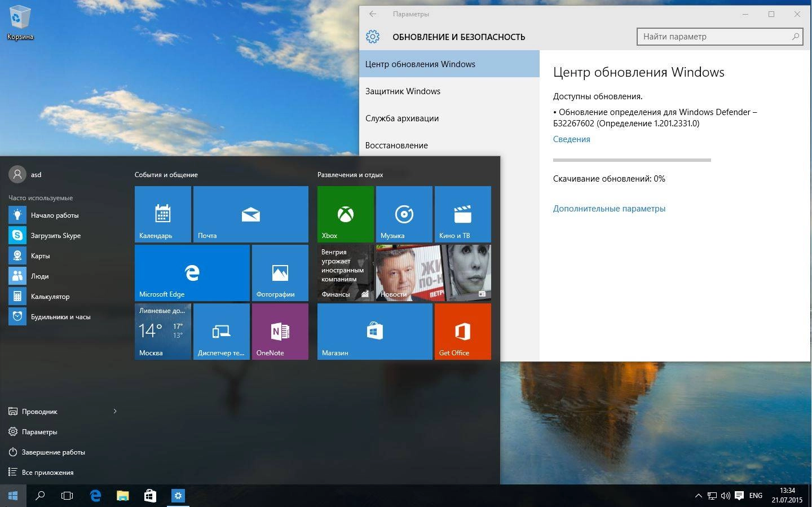
Task: Open the Store tile
Action: [375, 332]
